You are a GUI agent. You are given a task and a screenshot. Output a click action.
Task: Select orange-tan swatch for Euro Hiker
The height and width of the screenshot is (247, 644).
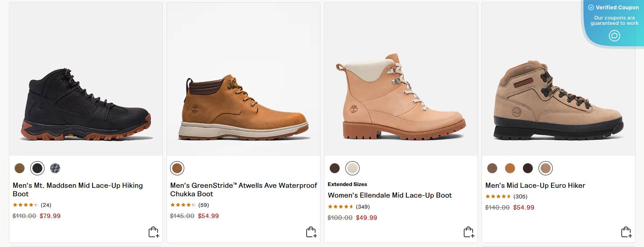click(510, 168)
